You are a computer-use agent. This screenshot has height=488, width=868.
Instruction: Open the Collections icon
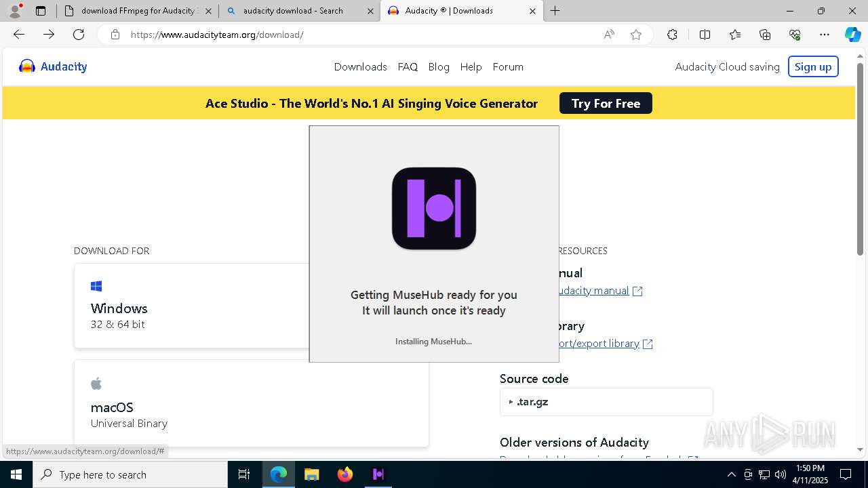point(765,35)
